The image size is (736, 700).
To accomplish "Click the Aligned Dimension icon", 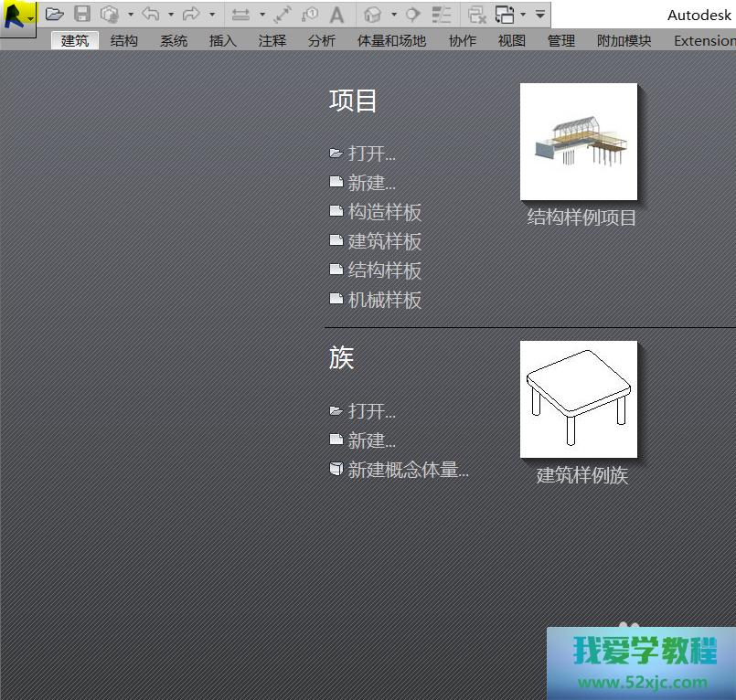I will pos(282,14).
